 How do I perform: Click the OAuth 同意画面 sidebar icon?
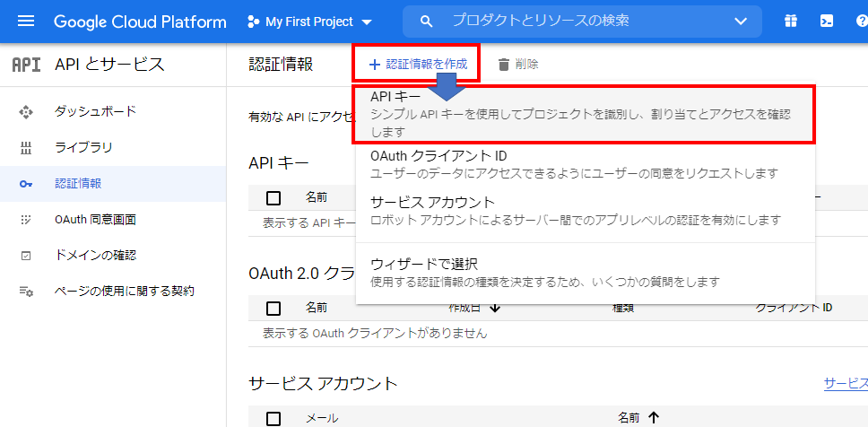(26, 219)
